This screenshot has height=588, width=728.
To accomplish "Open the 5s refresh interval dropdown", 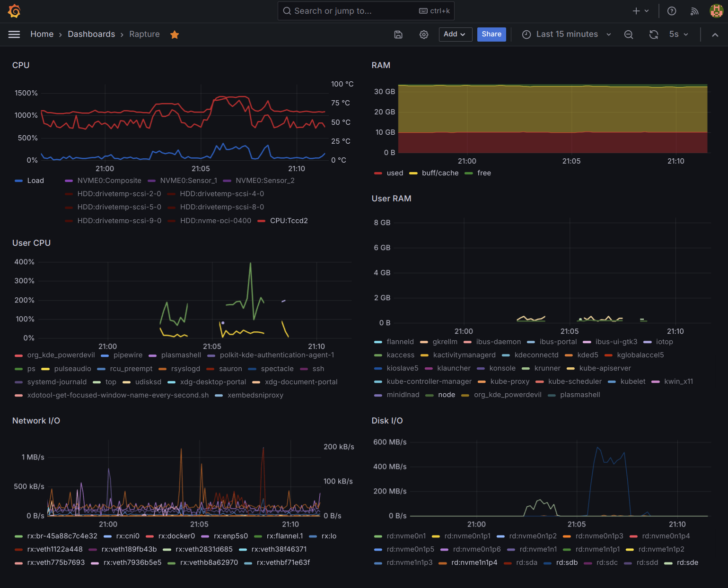I will pyautogui.click(x=679, y=35).
